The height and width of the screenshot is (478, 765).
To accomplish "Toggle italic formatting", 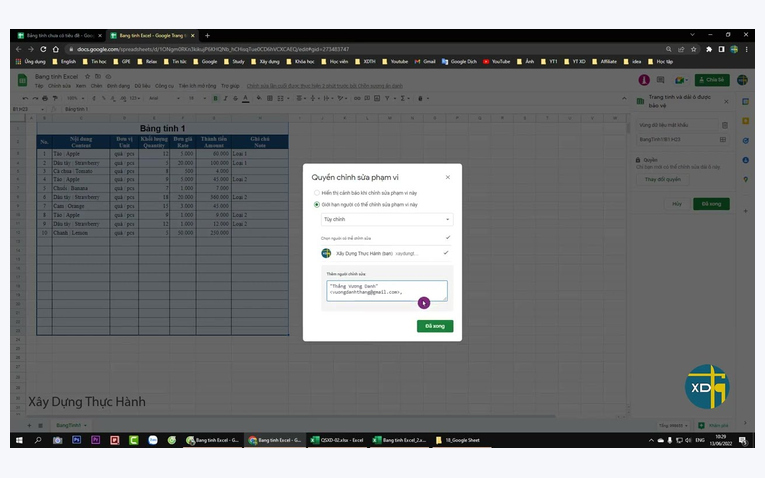I will pos(225,99).
